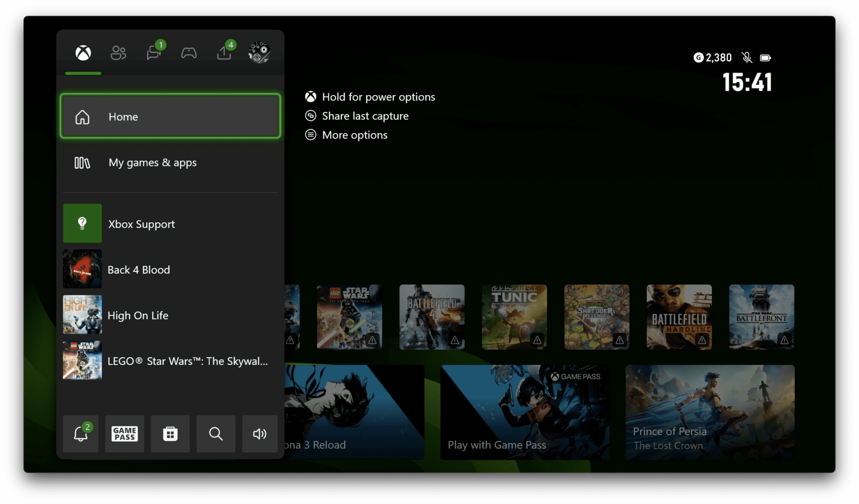Select Home in the guide menu
Screen dimensions: 859x504
170,116
